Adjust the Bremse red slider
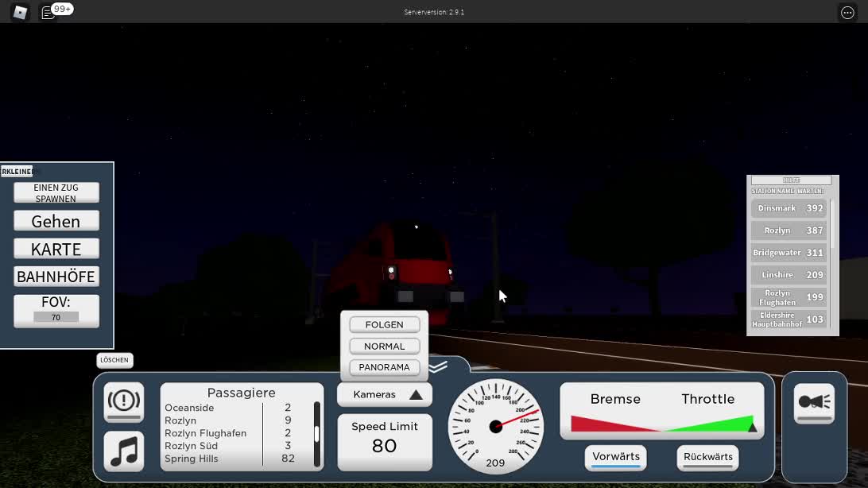This screenshot has width=868, height=488. tap(615, 424)
